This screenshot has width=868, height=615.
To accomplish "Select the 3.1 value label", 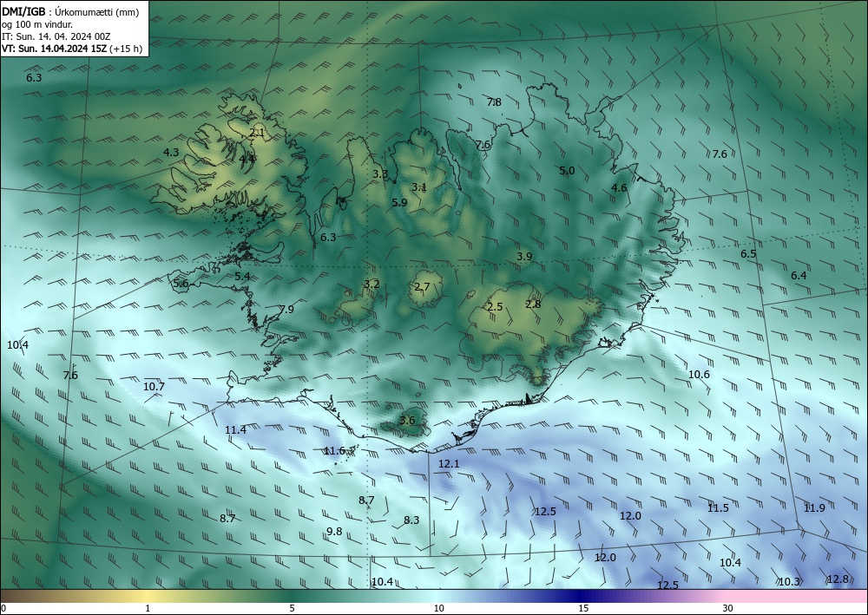I will 419,187.
